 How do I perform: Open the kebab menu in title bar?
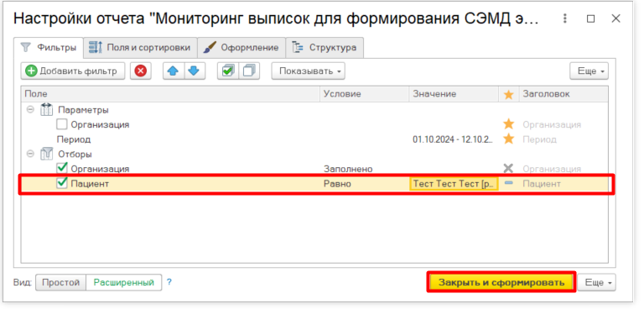click(x=565, y=18)
